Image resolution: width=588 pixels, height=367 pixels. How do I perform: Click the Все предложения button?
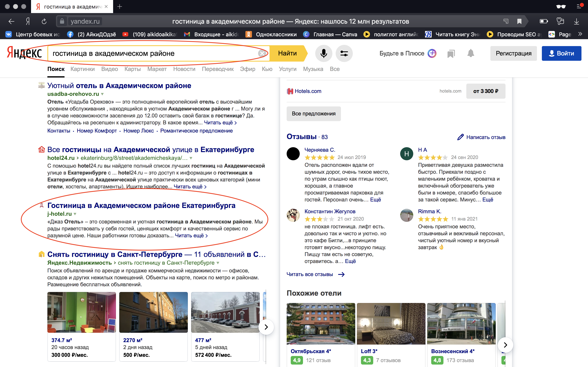(313, 114)
